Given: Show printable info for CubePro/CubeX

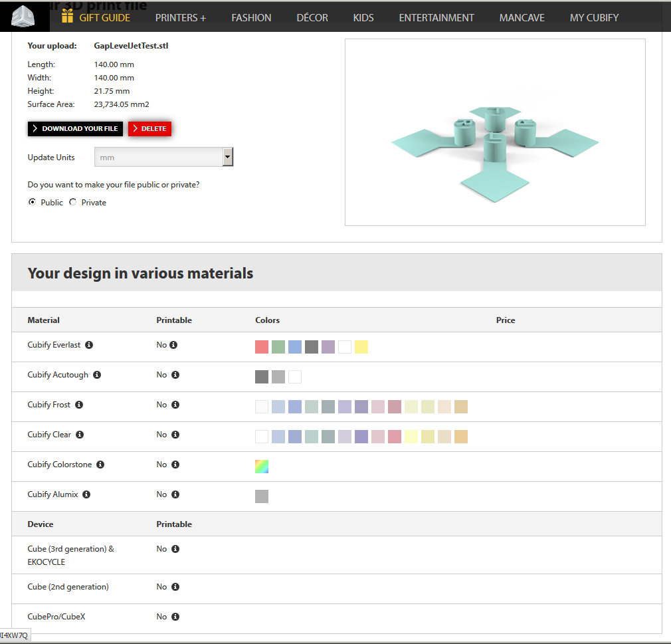Looking at the screenshot, I should (x=175, y=617).
